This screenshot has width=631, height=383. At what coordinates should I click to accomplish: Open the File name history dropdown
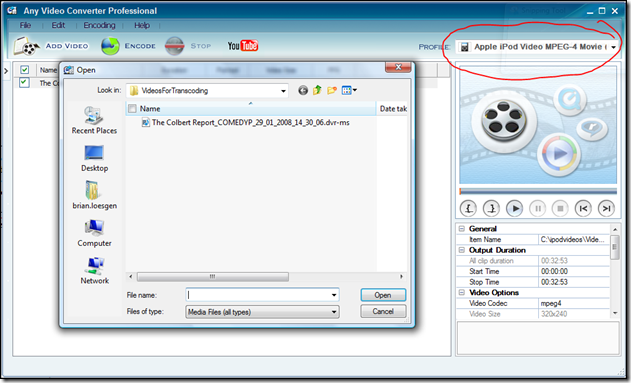334,295
